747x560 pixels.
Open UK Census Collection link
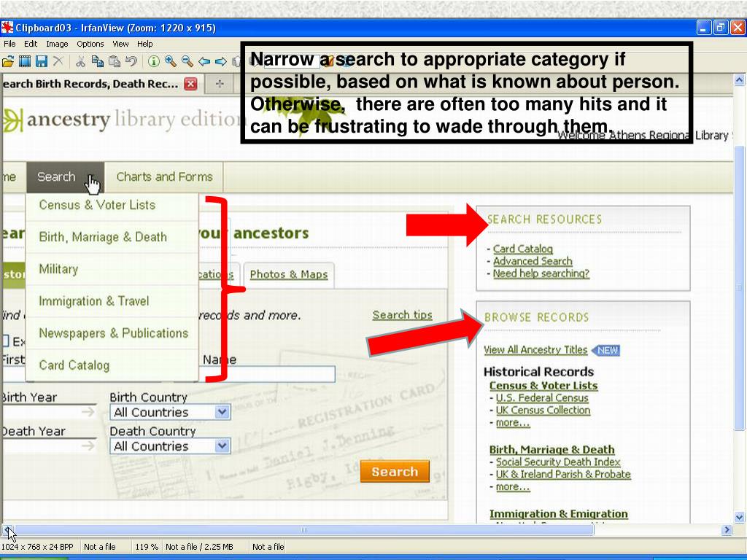(543, 411)
